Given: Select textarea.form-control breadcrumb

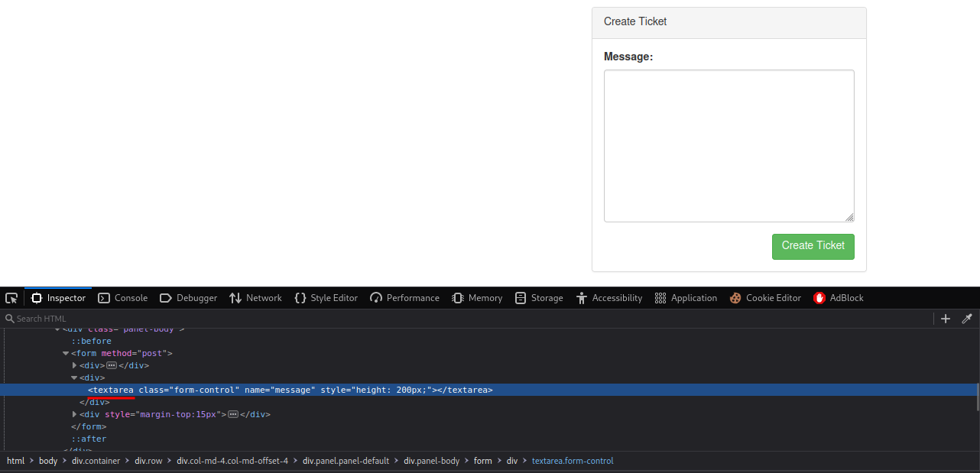Looking at the screenshot, I should pyautogui.click(x=573, y=461).
